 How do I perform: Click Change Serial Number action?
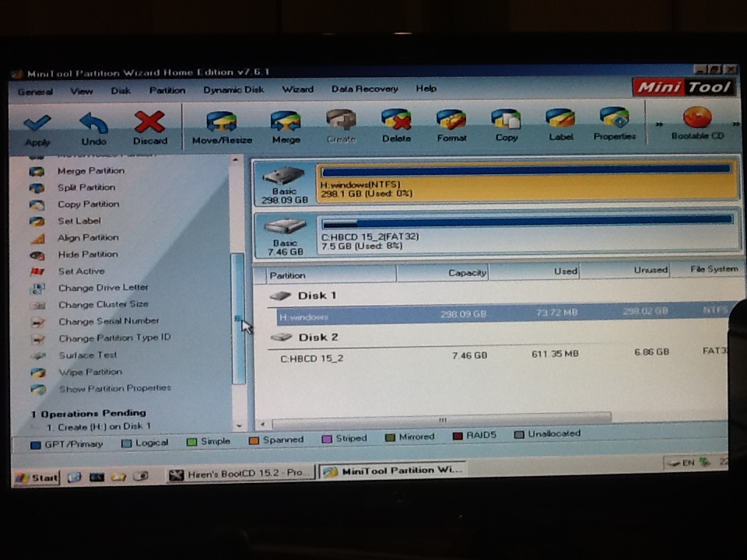(x=109, y=321)
